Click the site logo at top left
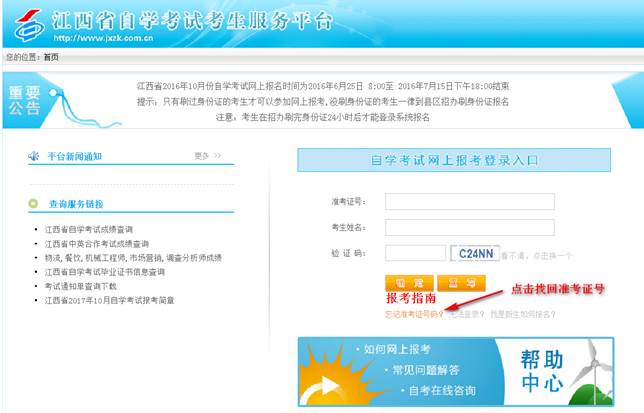 [x=30, y=24]
